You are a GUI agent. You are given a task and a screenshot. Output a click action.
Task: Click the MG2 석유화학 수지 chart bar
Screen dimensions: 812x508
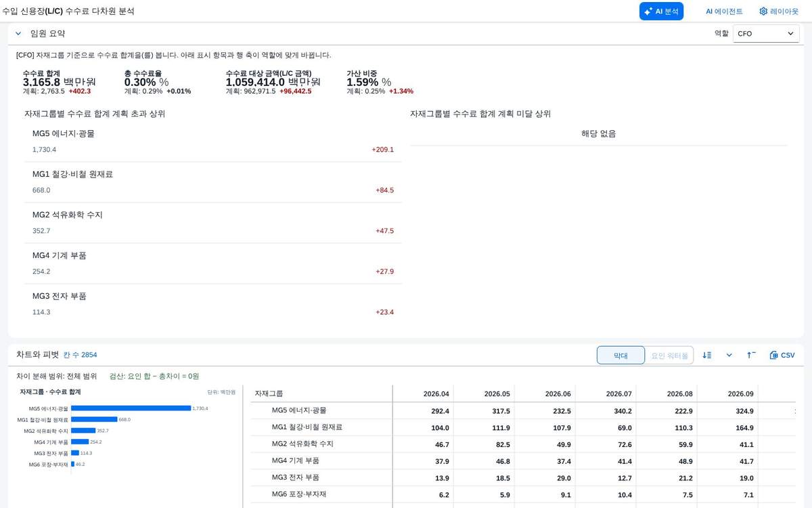tap(83, 431)
